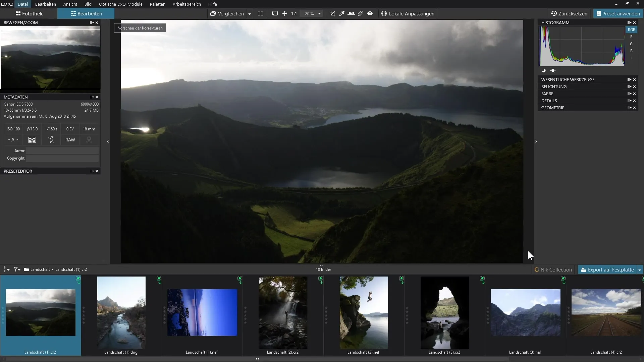The image size is (644, 362).
Task: Close the Metadaten palette
Action: tap(97, 97)
